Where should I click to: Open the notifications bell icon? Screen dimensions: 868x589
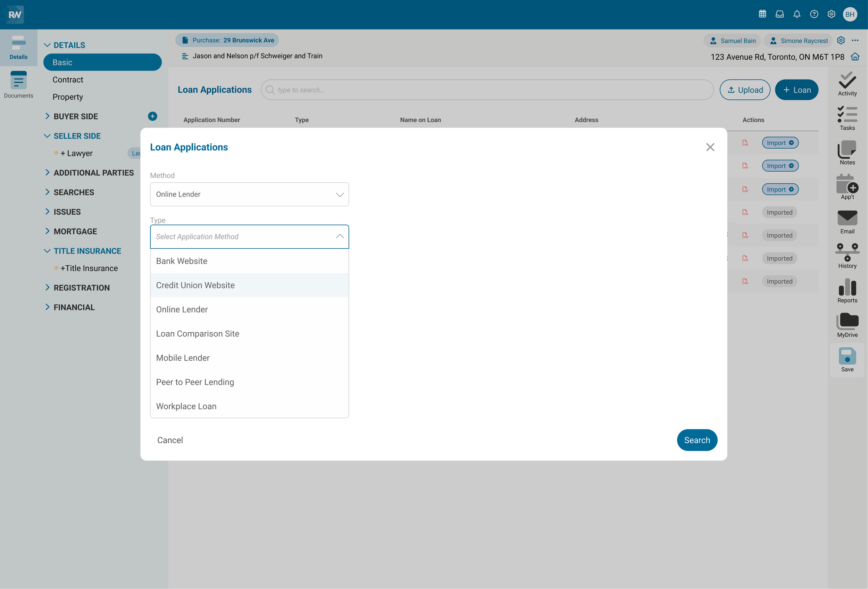coord(797,14)
